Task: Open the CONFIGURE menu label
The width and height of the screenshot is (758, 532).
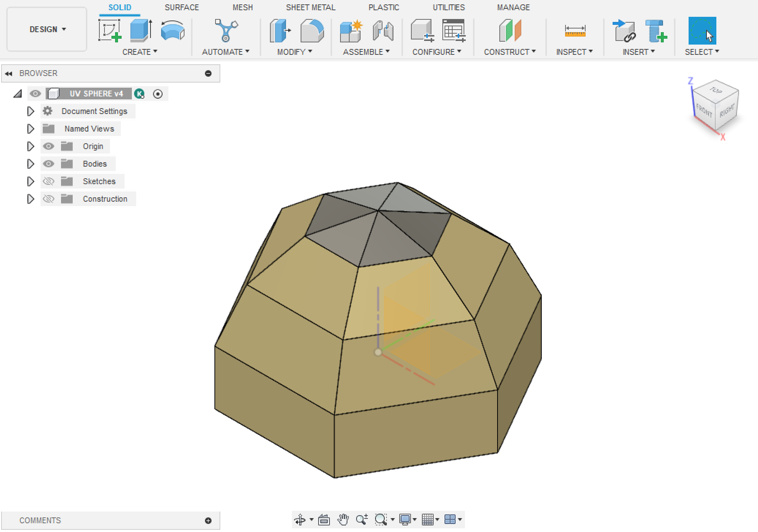Action: (x=437, y=52)
